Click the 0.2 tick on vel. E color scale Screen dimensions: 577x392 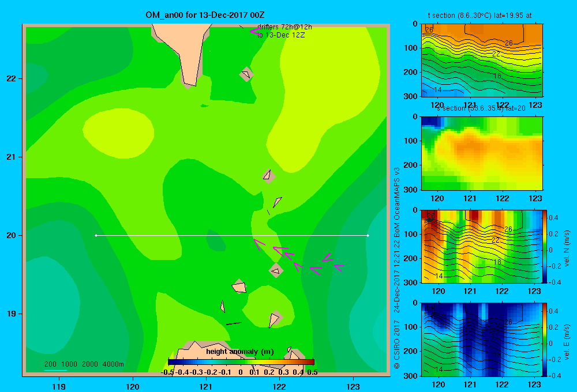(553, 327)
